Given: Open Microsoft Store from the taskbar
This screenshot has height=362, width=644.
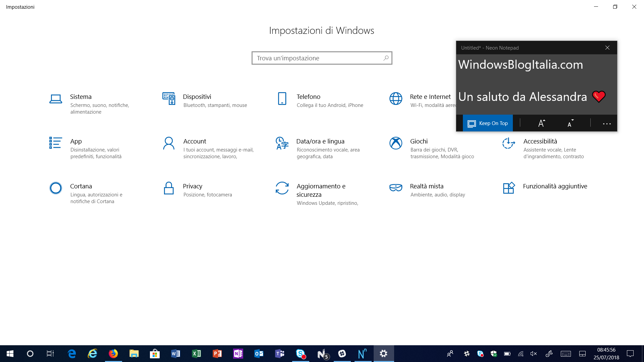Looking at the screenshot, I should pyautogui.click(x=155, y=354).
